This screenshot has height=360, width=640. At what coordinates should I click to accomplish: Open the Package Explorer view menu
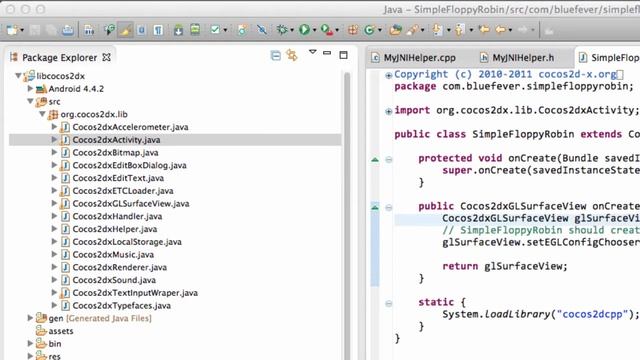[x=313, y=52]
